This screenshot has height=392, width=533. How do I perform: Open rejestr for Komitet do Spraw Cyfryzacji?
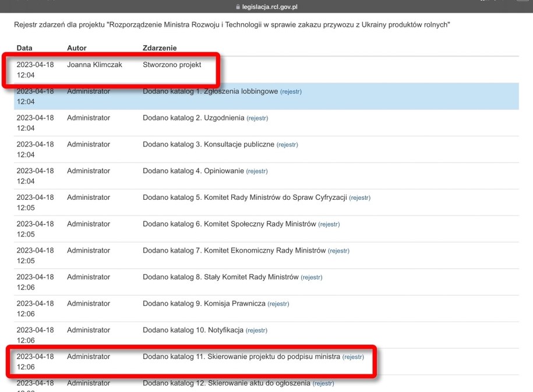(359, 198)
